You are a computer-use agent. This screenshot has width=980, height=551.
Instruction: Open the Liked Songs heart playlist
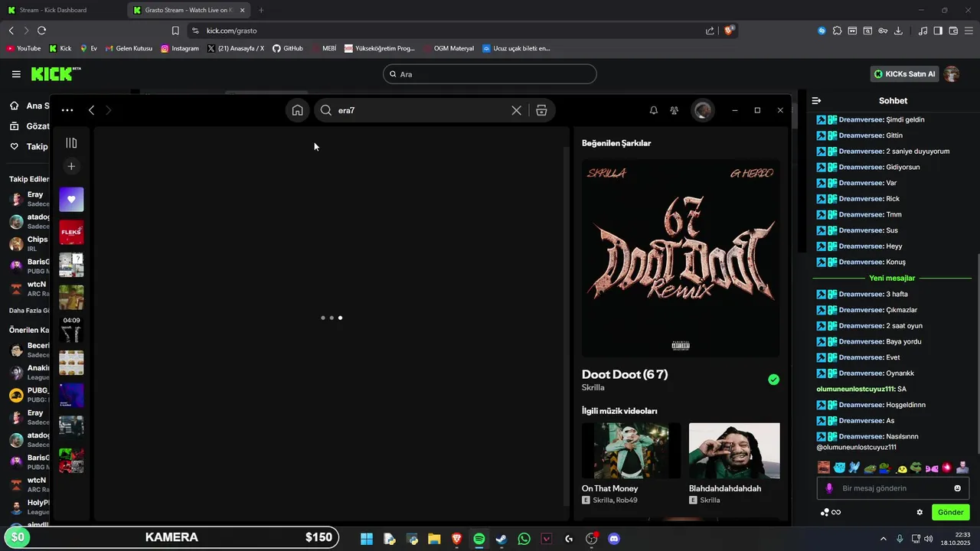(71, 199)
